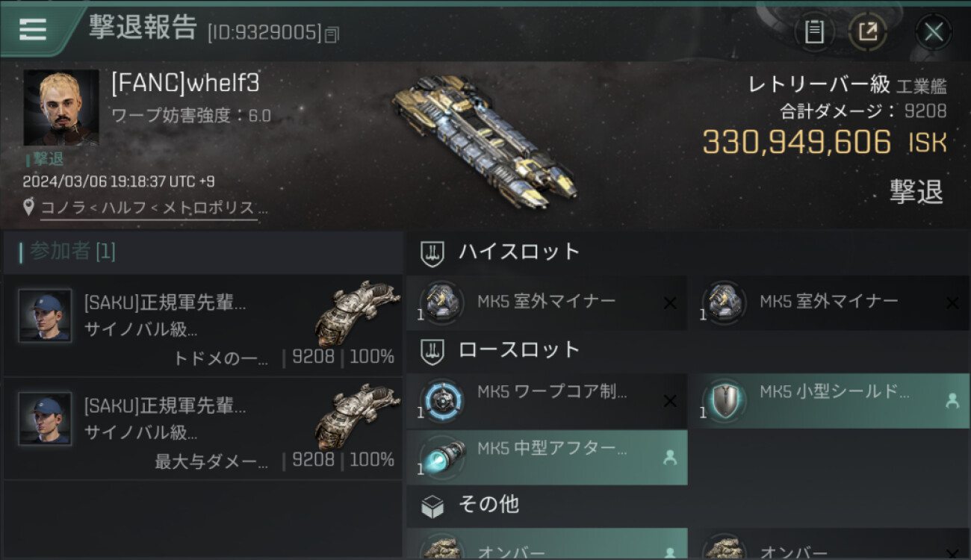Click the location pin icon beside コノラ

pyautogui.click(x=28, y=207)
